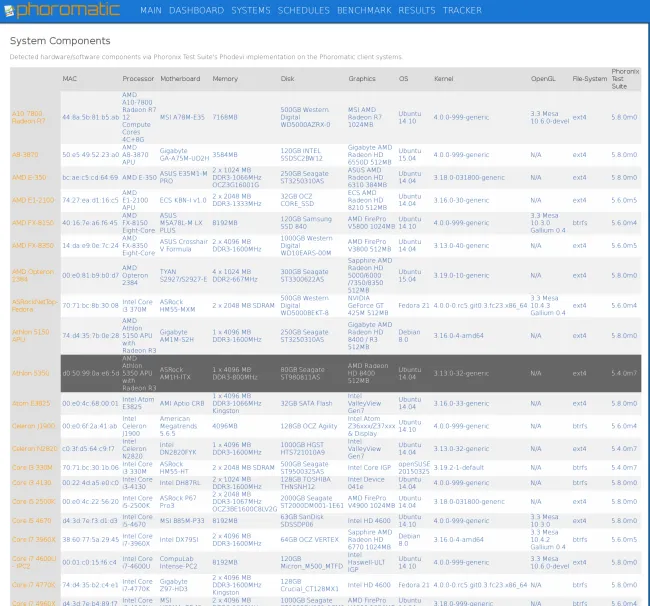This screenshot has width=650, height=606.
Task: Open the Atom E3825 system link
Action: point(31,403)
